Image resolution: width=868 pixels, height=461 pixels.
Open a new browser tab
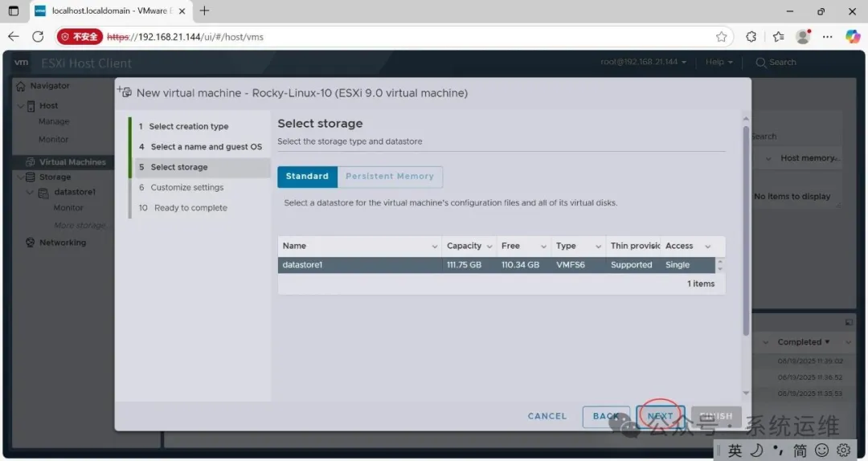pos(204,10)
